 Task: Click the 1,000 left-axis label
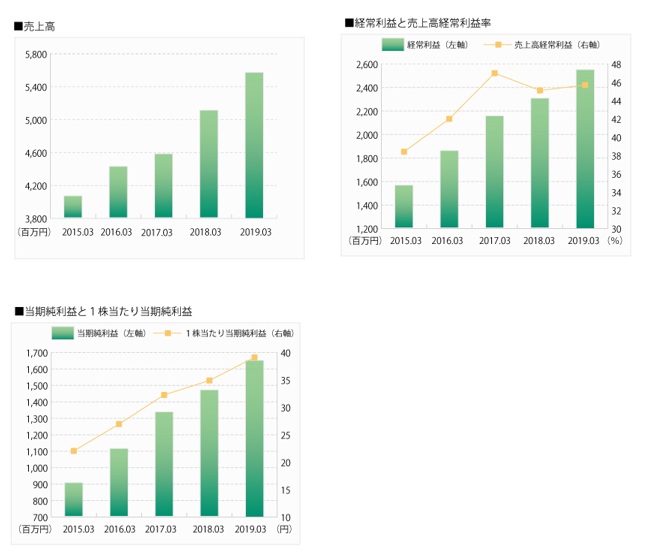(x=37, y=468)
